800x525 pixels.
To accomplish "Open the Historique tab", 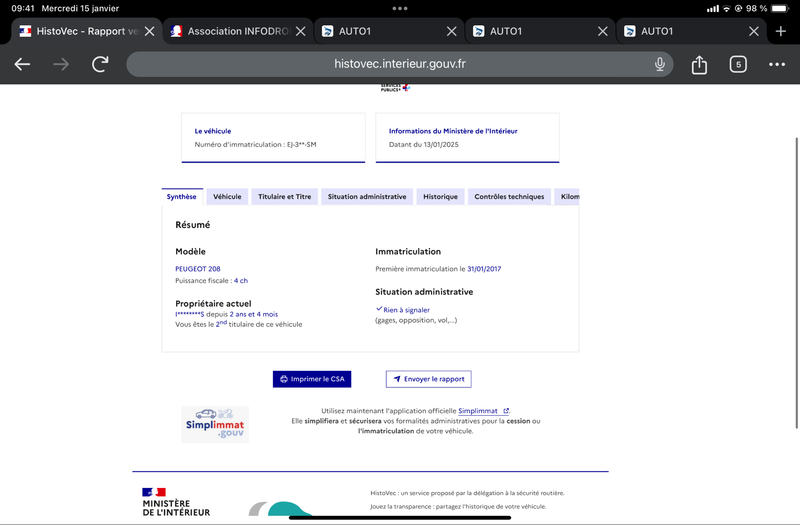I will pos(440,196).
